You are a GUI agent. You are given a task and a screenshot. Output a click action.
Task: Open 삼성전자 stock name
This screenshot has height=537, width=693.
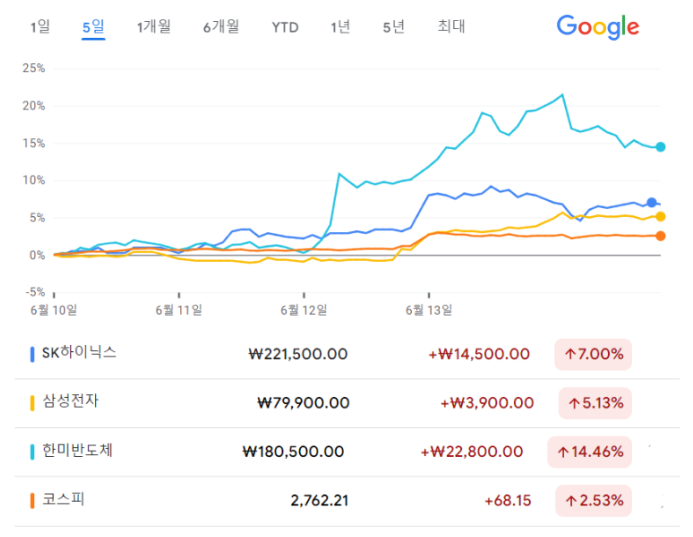click(x=70, y=401)
